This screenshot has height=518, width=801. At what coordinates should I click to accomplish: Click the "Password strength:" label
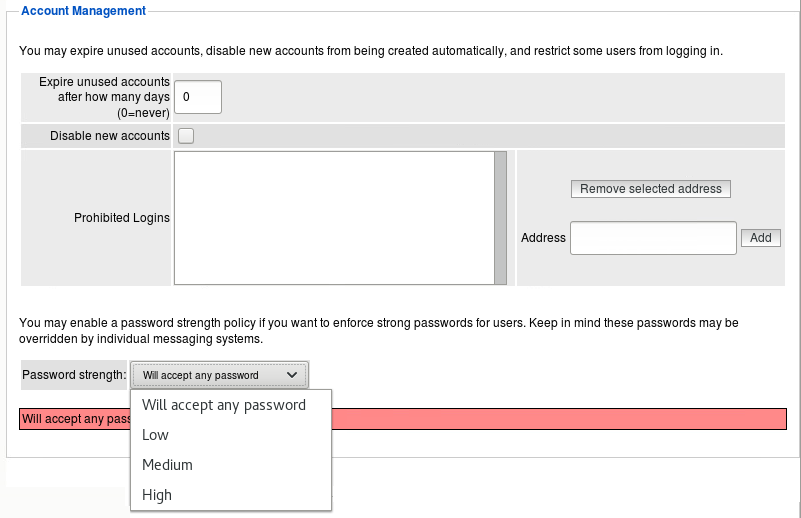[x=74, y=375]
